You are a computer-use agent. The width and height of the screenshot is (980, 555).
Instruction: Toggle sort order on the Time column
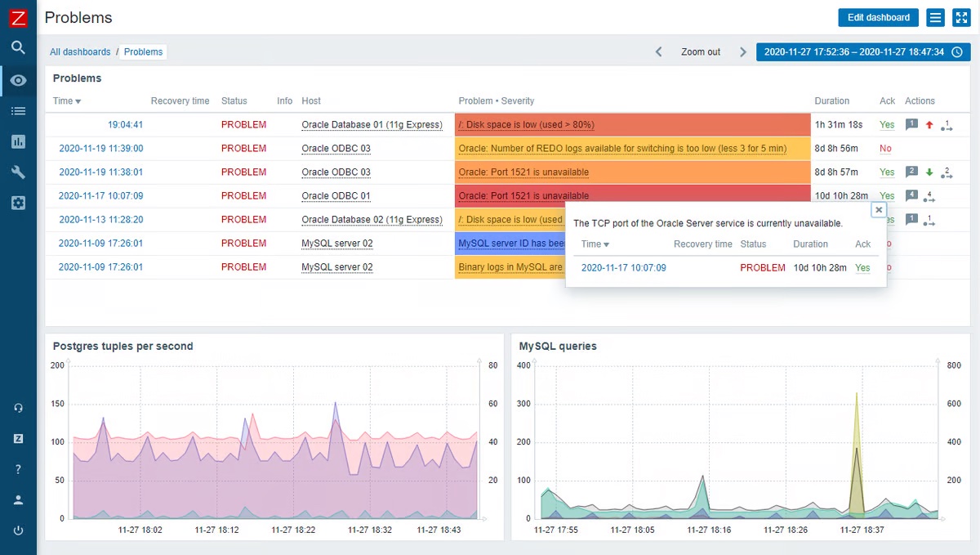[64, 101]
